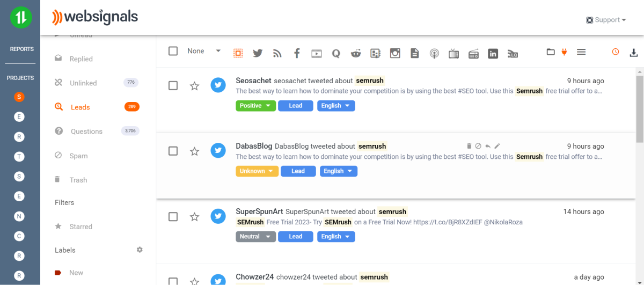This screenshot has width=644, height=285.
Task: Star the DabasBlog mention
Action: pos(194,151)
